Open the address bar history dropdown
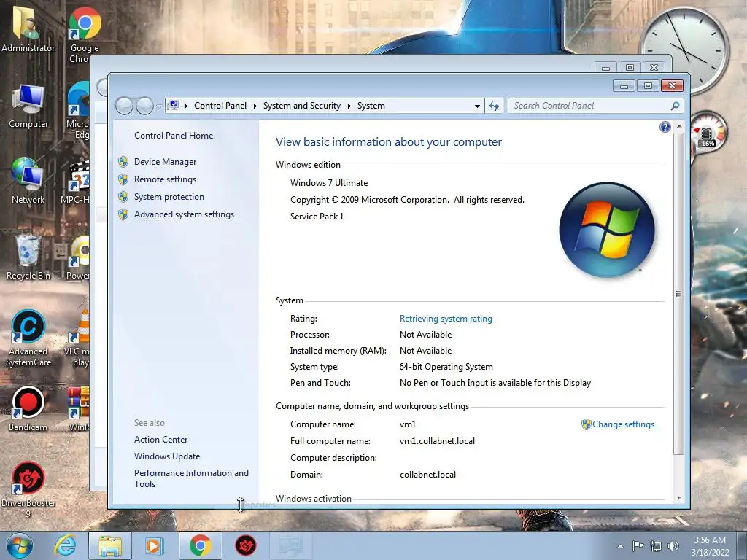 [x=477, y=106]
